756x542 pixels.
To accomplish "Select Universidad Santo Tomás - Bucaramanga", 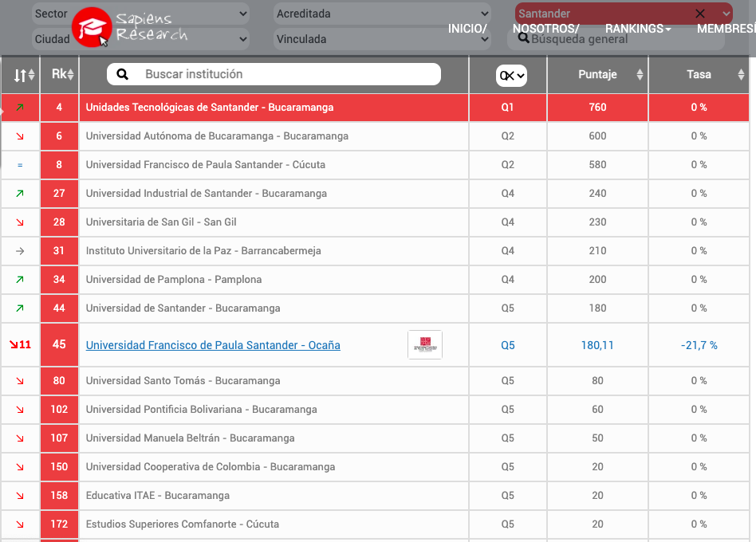I will [183, 381].
